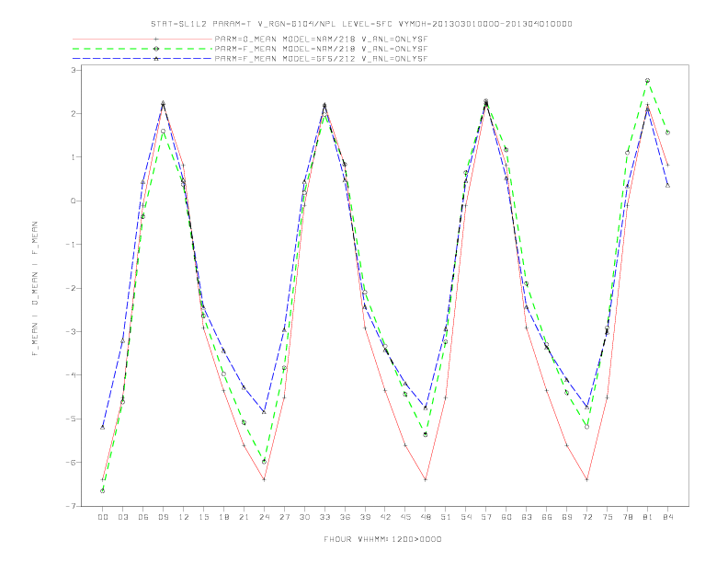Screen dimensions: 728x563
Task: Click the y-axis tick label -4
Action: 71,375
